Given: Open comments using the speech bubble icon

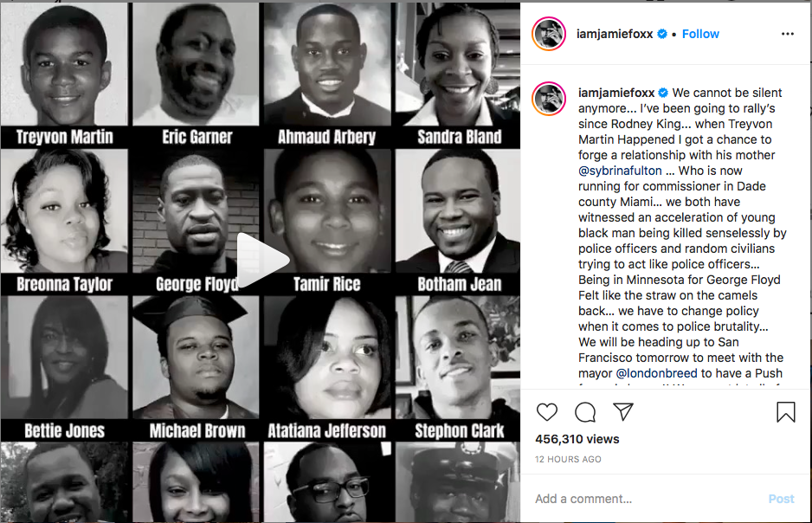Looking at the screenshot, I should point(585,412).
